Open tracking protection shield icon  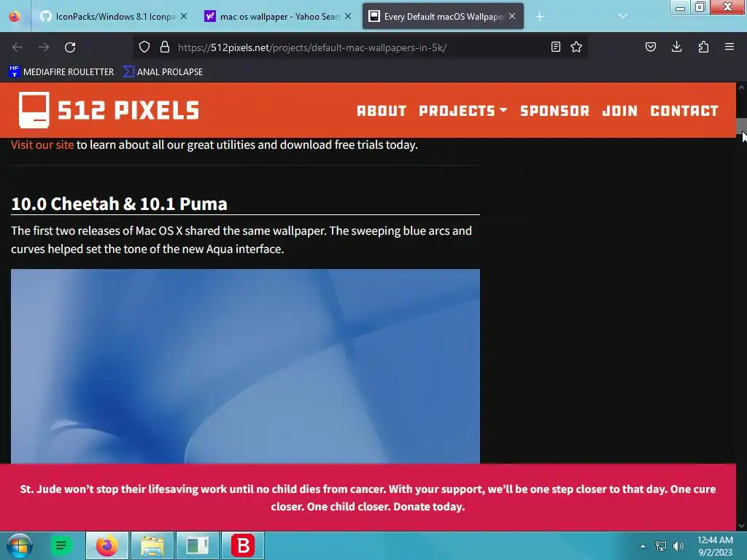144,47
